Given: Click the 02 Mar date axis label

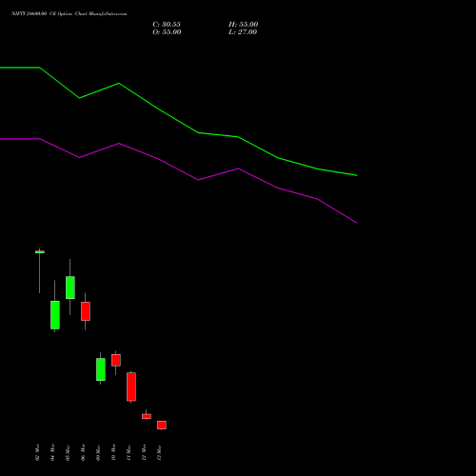Looking at the screenshot, I should [x=37, y=452].
